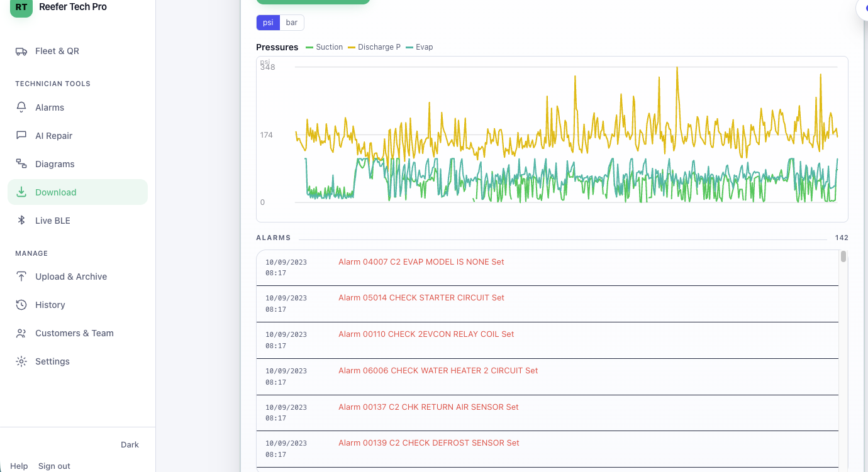The height and width of the screenshot is (472, 868).
Task: Toggle the Evap series in legend
Action: (x=420, y=47)
